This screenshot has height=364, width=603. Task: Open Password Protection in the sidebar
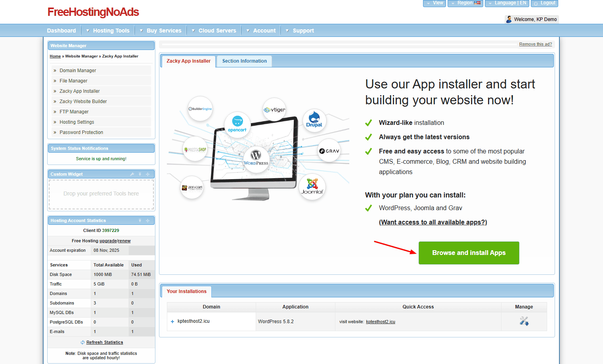81,132
